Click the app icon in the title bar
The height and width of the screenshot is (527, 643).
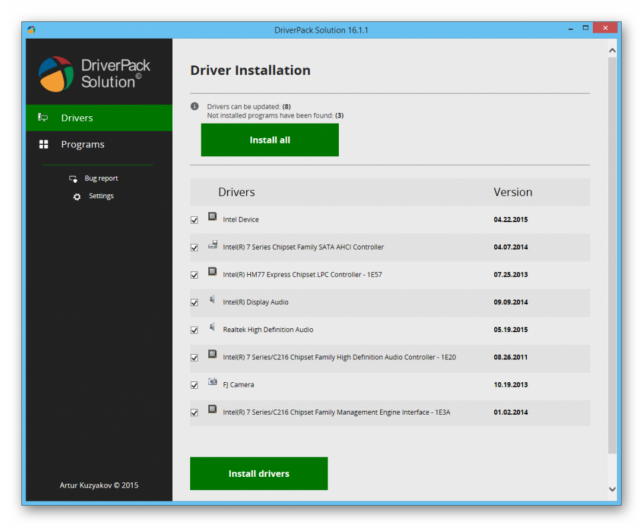[32, 30]
